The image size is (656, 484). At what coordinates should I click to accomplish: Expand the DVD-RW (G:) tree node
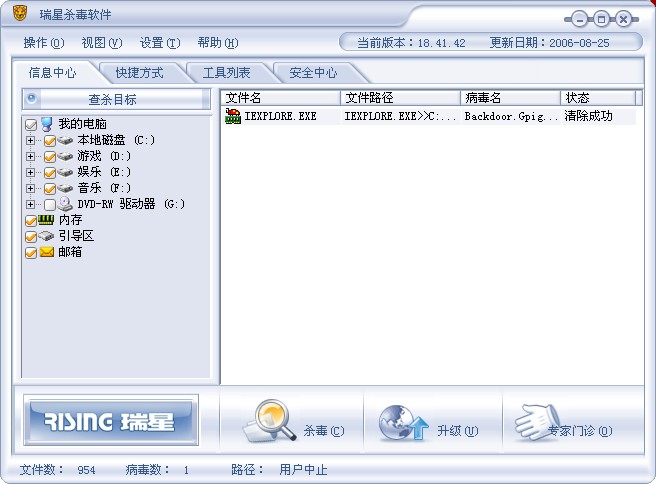tap(30, 204)
